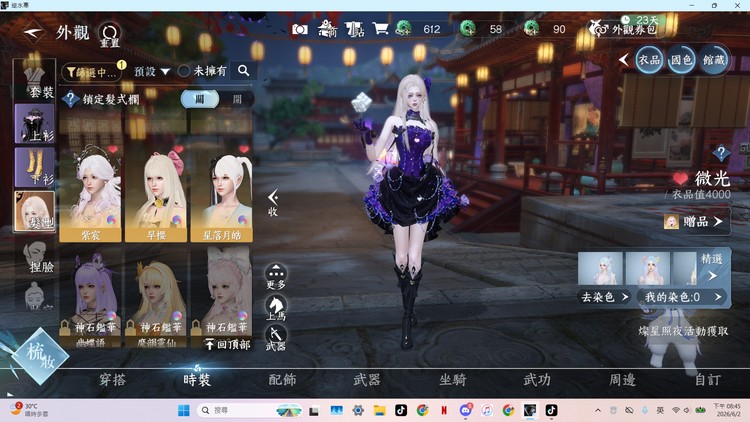
Task: Open the search magnifier in filter bar
Action: click(x=243, y=71)
